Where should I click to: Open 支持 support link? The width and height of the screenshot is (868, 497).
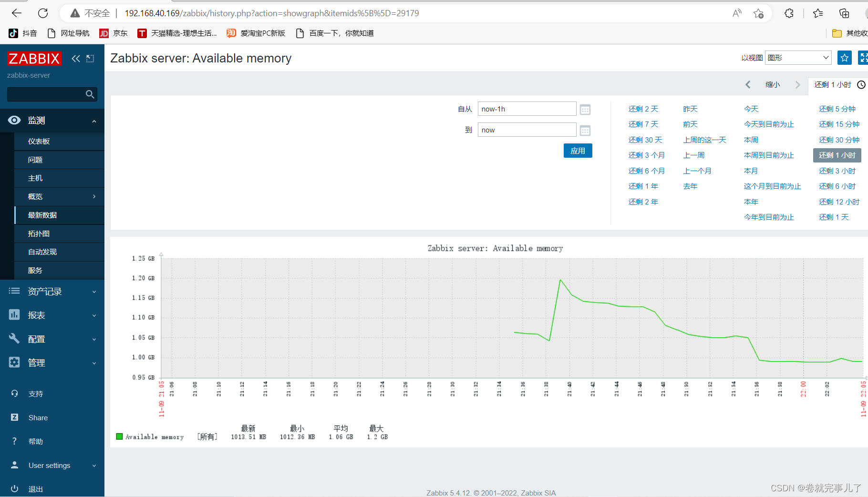coord(35,394)
